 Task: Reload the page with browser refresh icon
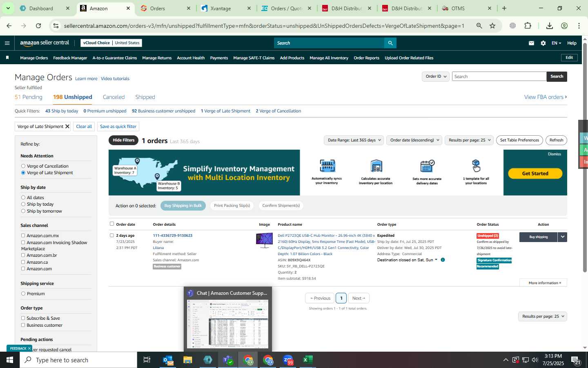pyautogui.click(x=38, y=26)
